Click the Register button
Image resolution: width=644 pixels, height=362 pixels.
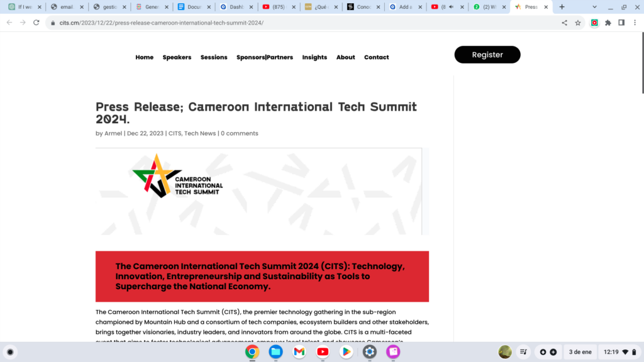click(487, 55)
